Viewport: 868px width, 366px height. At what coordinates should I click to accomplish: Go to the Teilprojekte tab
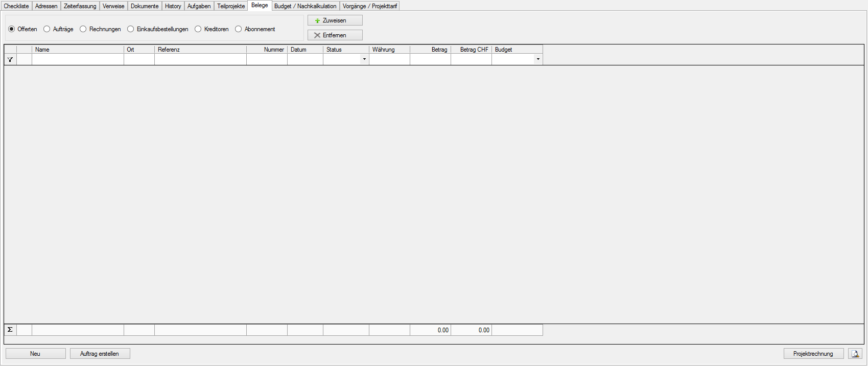coord(231,6)
